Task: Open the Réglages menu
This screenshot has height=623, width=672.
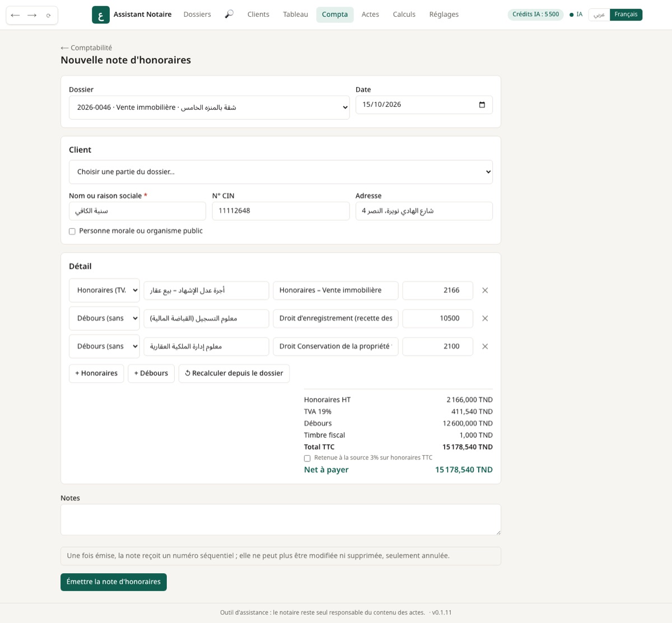Action: 444,15
